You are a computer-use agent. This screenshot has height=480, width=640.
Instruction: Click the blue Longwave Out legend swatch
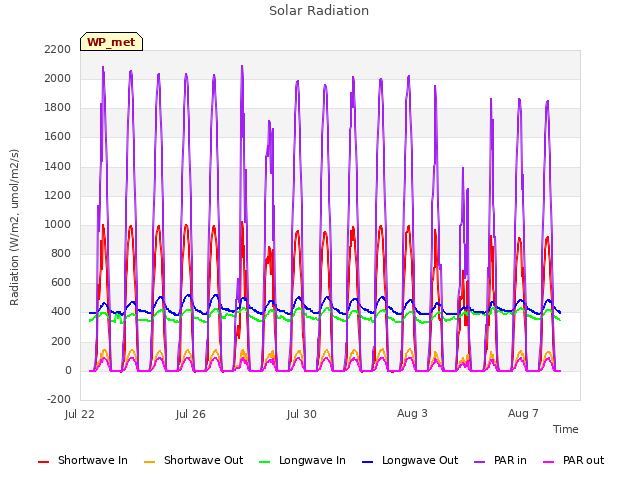coord(367,462)
